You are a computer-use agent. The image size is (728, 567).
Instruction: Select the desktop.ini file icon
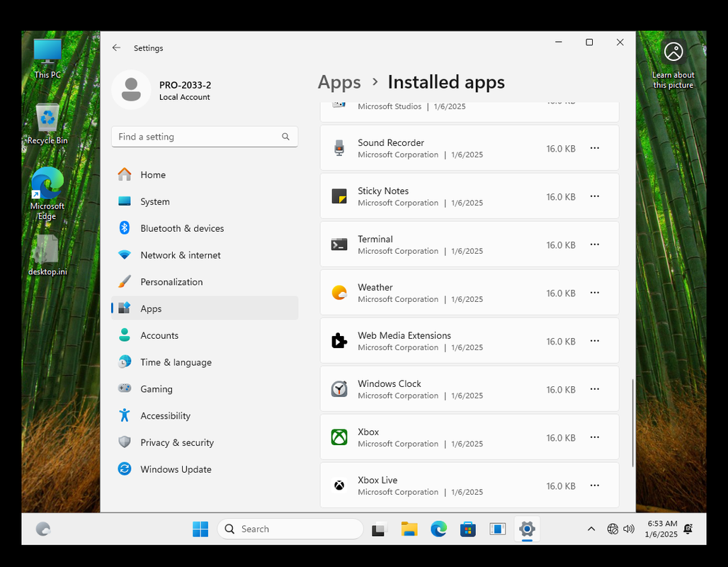47,256
